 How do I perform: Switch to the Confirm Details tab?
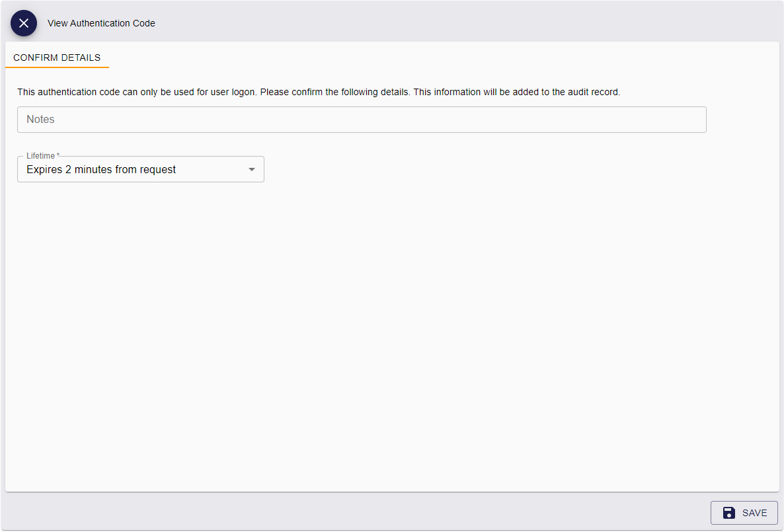[x=57, y=57]
